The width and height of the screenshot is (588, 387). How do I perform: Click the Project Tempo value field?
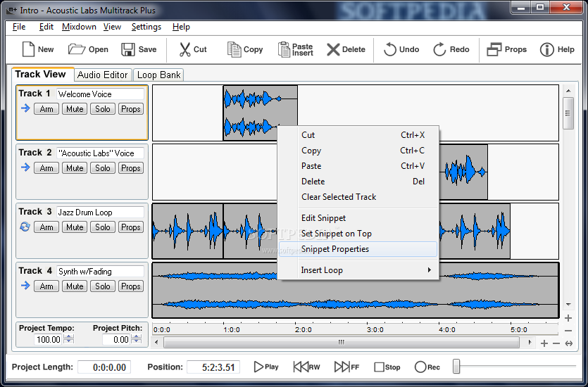coord(49,339)
